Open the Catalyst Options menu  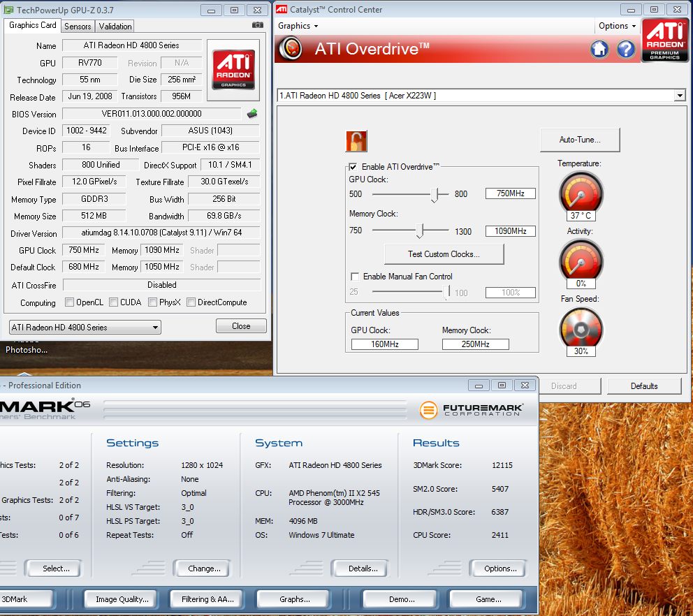coord(617,26)
